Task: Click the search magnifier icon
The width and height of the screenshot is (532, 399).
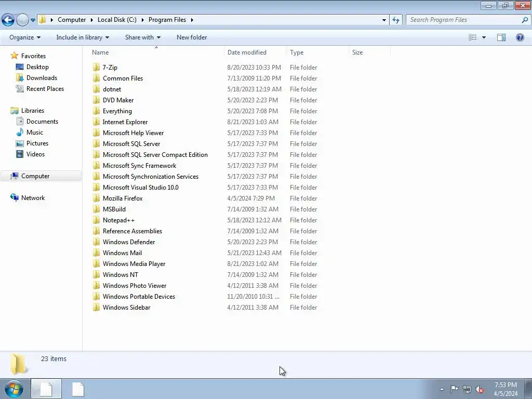Action: pyautogui.click(x=525, y=20)
